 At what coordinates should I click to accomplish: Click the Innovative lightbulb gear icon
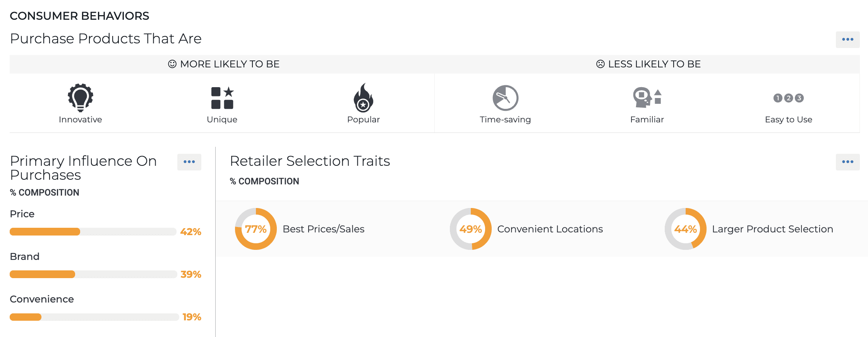81,97
